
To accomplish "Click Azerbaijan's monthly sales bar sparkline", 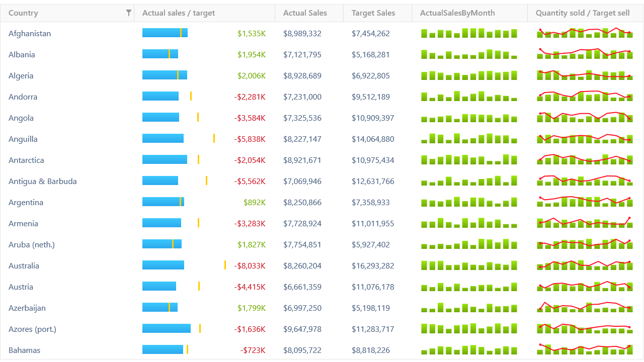I will coord(469,308).
